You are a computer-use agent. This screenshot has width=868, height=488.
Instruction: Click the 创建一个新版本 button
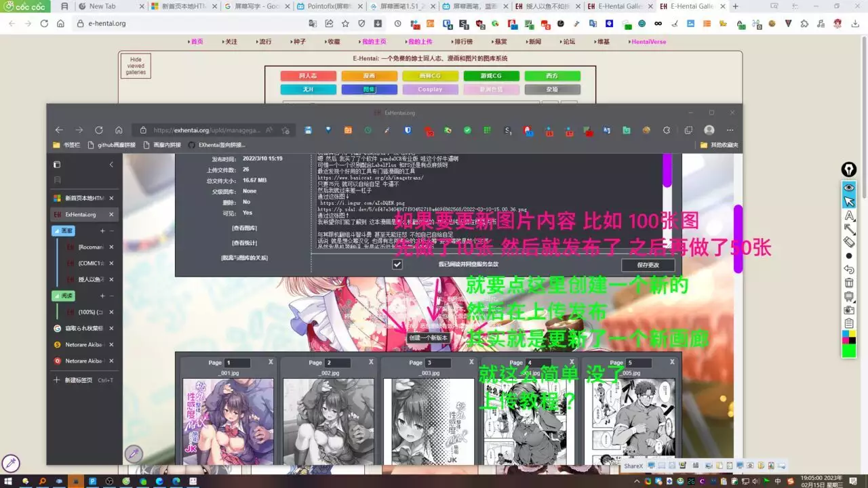[x=428, y=338]
